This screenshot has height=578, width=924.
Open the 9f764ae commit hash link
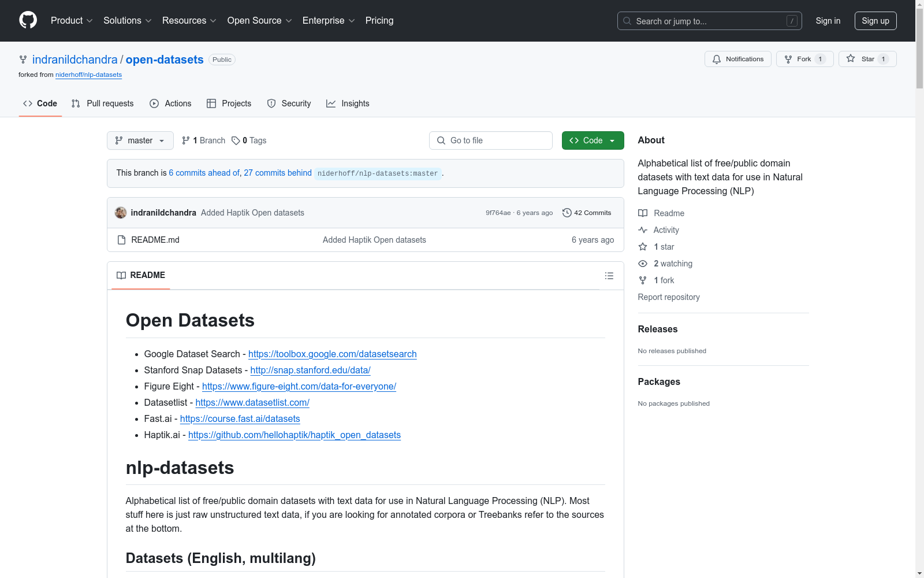click(498, 213)
